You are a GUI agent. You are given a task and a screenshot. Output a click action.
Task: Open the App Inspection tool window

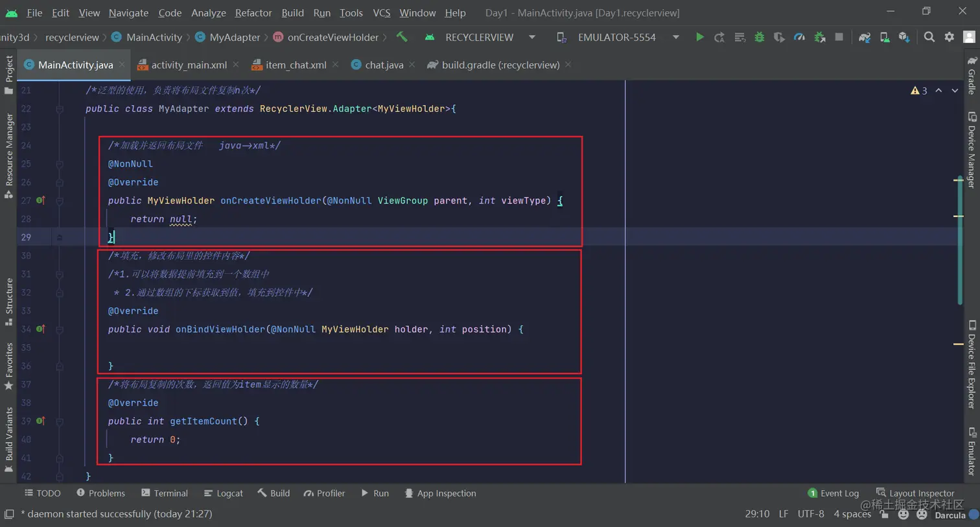(440, 493)
